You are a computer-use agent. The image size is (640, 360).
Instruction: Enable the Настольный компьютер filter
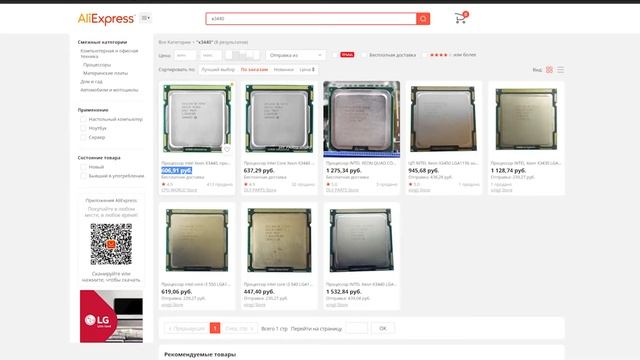pos(83,119)
